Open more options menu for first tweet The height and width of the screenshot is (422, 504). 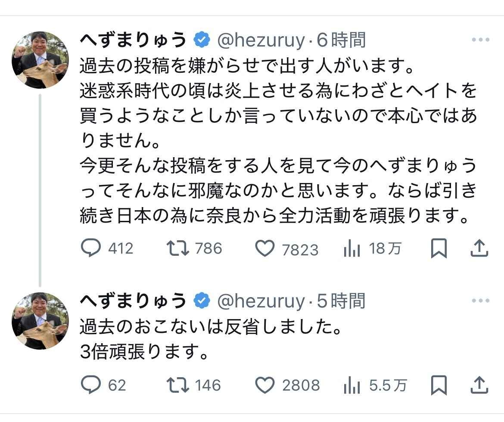480,40
